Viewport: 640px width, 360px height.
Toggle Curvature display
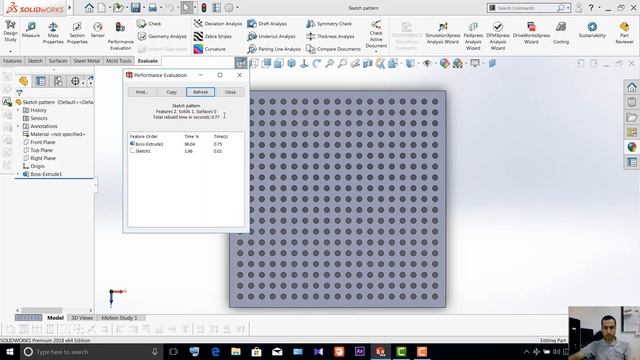[210, 49]
